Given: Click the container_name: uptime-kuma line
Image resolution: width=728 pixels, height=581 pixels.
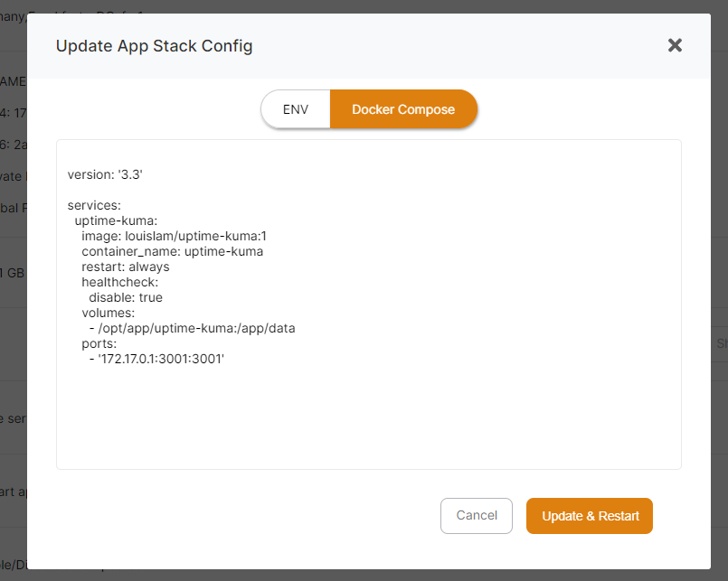Looking at the screenshot, I should 172,251.
